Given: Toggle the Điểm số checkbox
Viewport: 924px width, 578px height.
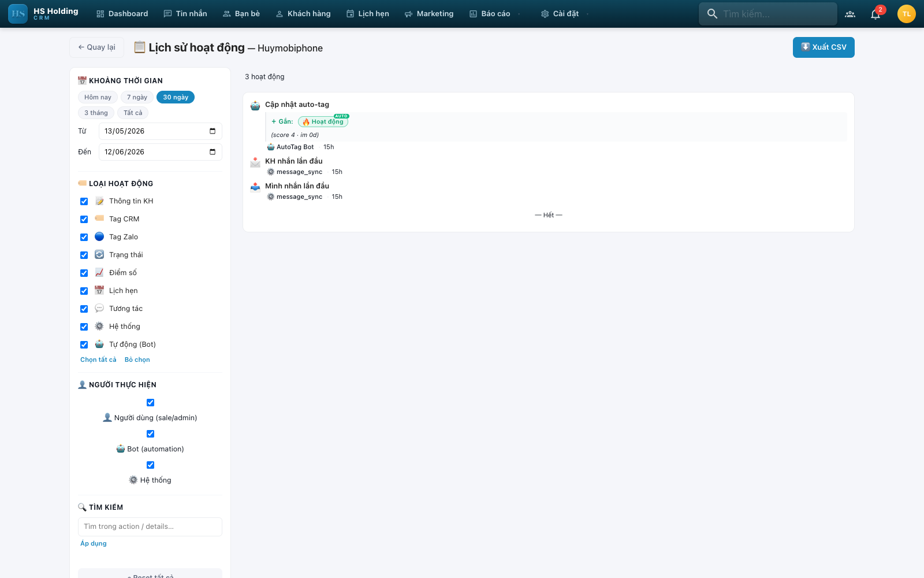Looking at the screenshot, I should [84, 273].
